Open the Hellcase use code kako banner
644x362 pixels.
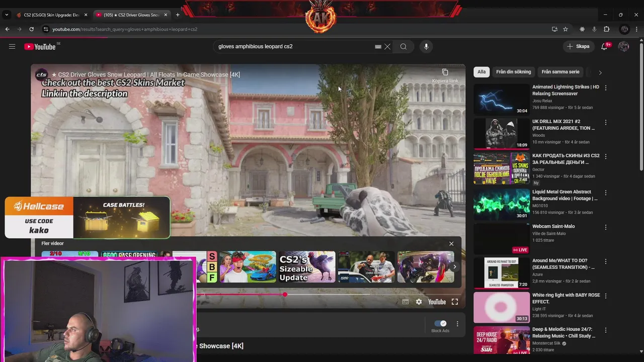[x=88, y=217]
